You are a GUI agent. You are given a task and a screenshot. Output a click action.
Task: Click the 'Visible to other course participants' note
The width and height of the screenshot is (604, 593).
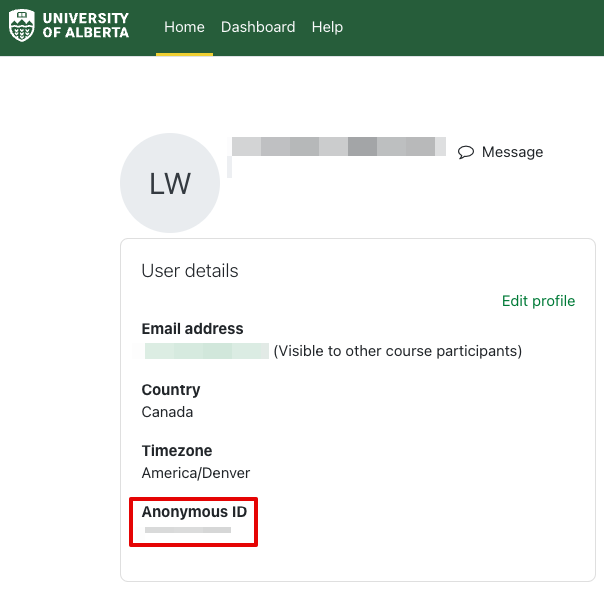[397, 351]
